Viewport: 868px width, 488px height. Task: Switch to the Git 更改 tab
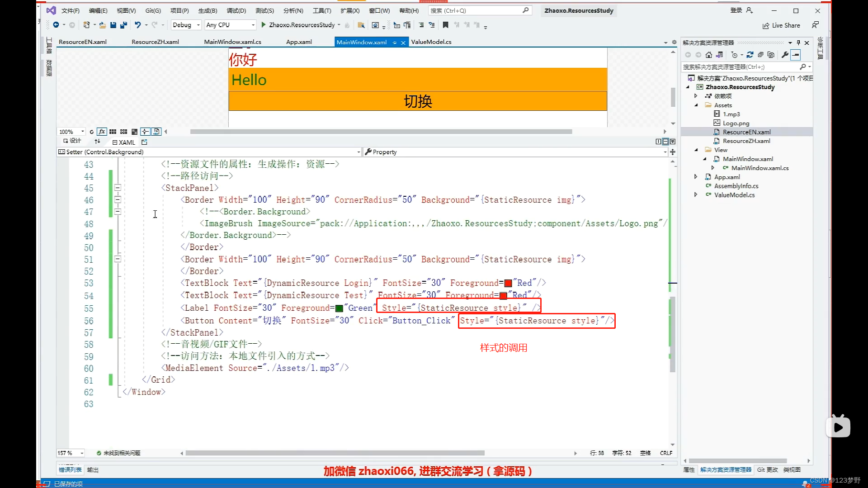(767, 470)
